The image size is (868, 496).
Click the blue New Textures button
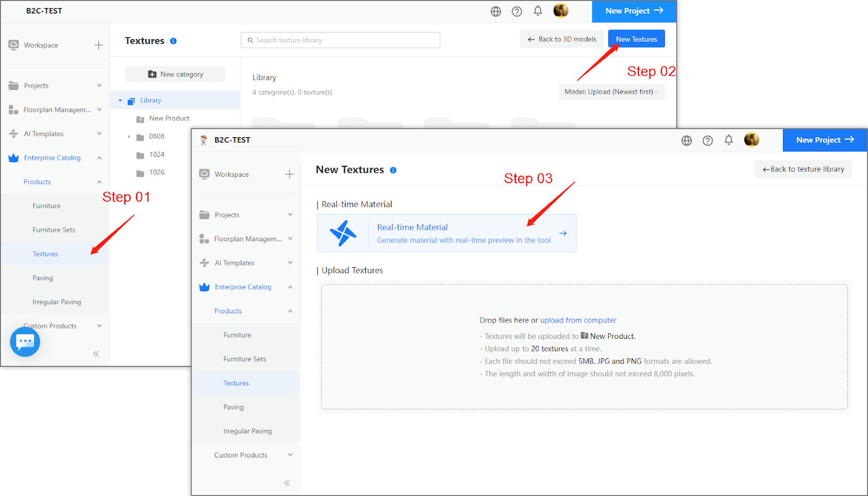636,39
